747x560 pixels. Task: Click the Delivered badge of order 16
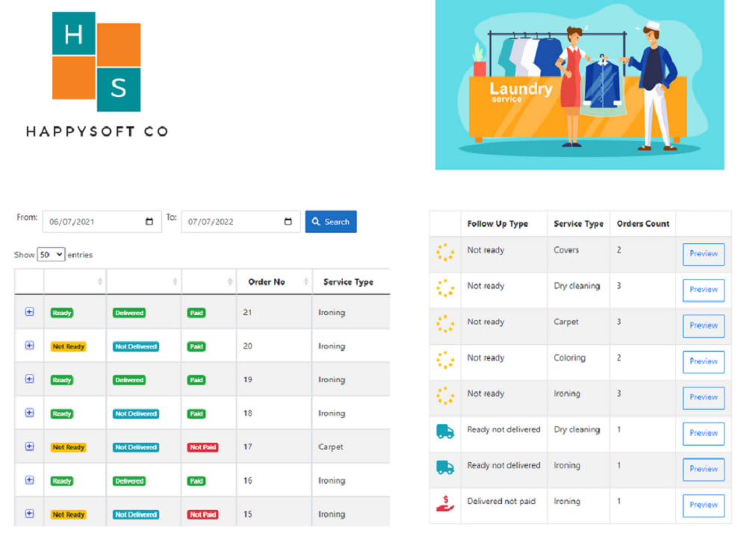129,481
